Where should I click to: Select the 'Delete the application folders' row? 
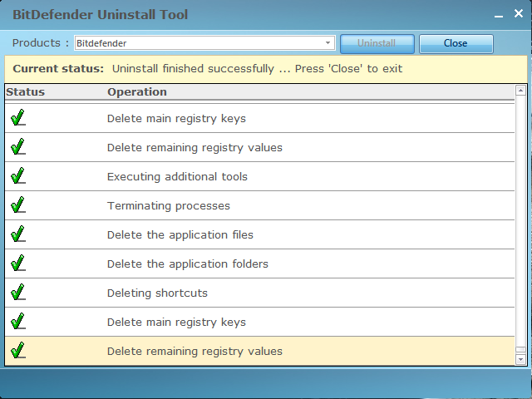[x=259, y=264]
